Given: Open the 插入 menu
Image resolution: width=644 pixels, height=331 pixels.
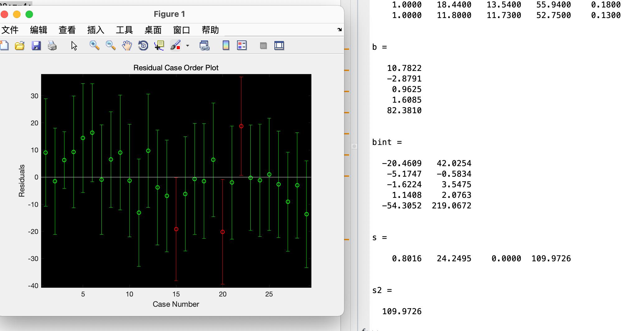Looking at the screenshot, I should coord(96,30).
